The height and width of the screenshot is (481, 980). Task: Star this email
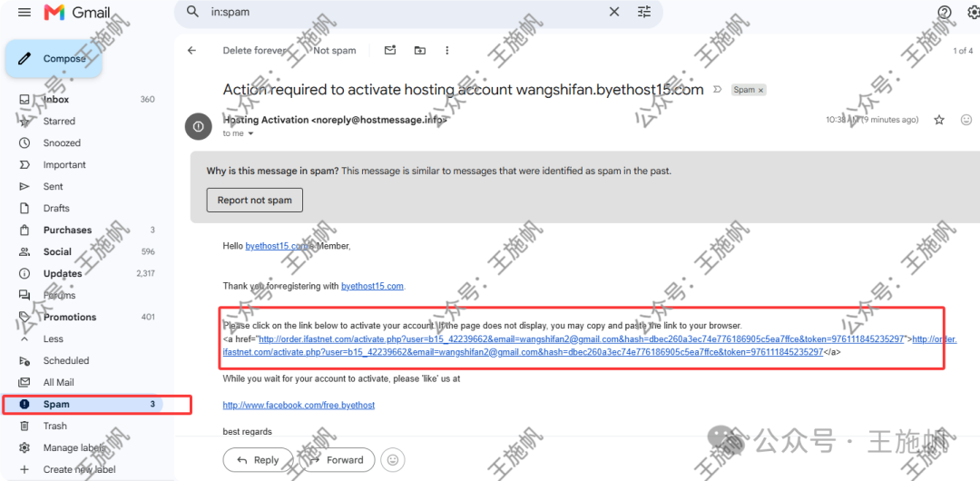[x=939, y=120]
